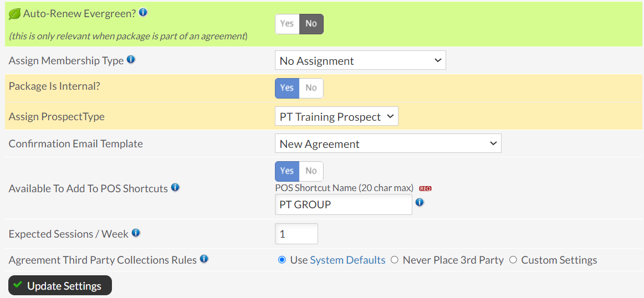Image resolution: width=644 pixels, height=298 pixels.
Task: Switch POS Shortcuts availability to No
Action: click(x=311, y=171)
